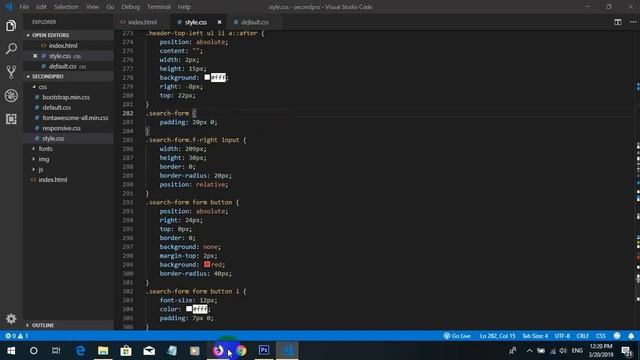Click the Go Live status button

click(457, 336)
